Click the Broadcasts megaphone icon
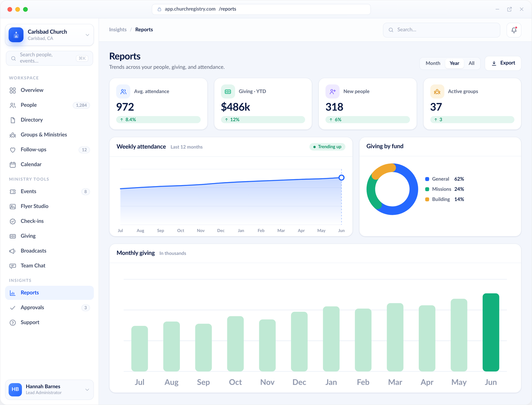This screenshot has height=405, width=532. [x=13, y=251]
